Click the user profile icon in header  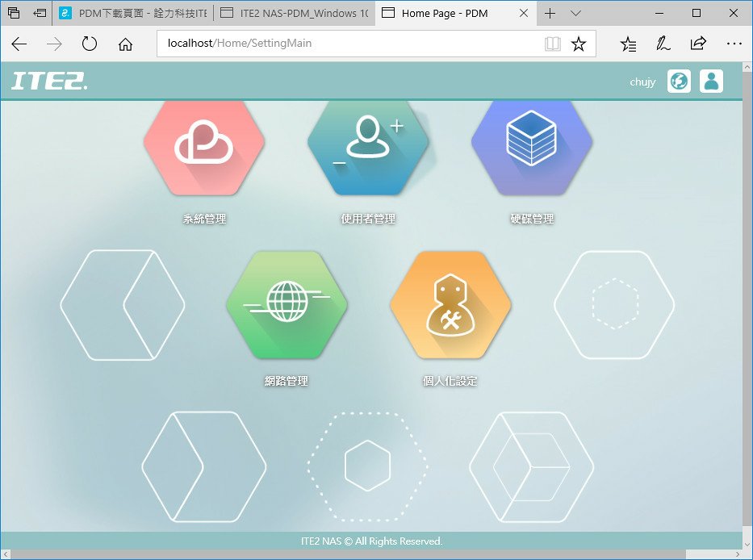pos(711,81)
